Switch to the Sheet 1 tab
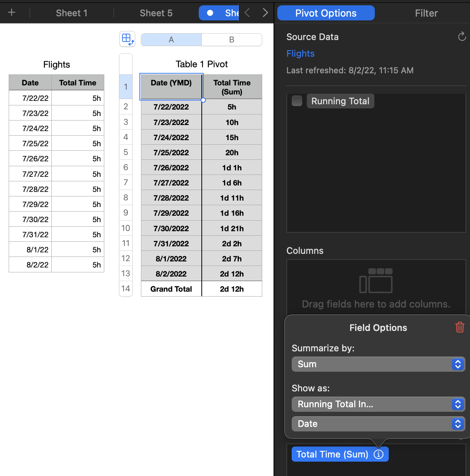 71,13
